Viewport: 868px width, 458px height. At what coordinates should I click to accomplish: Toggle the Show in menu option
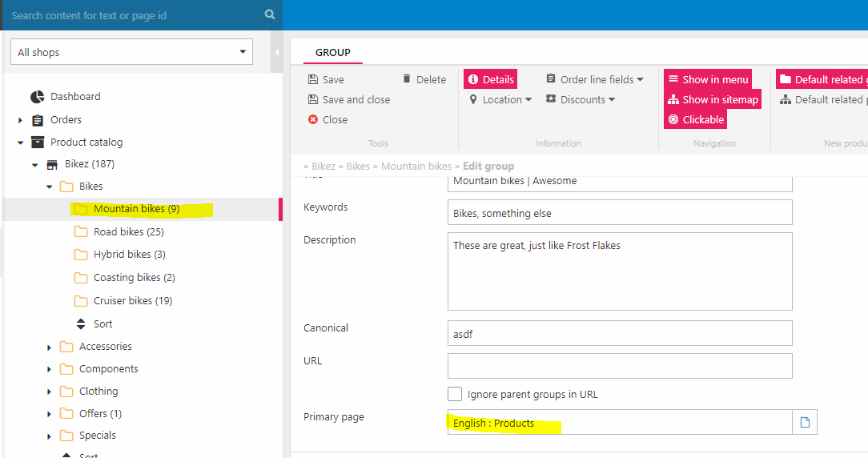(708, 79)
